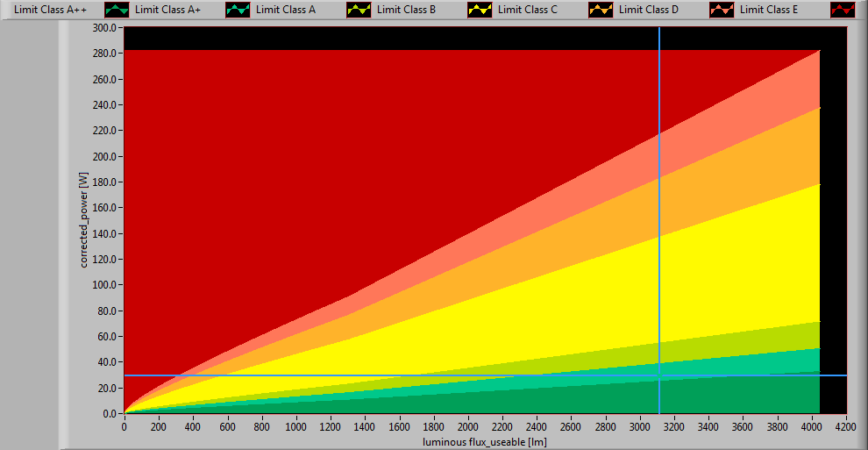868x450 pixels.
Task: Open the red Limit Class E plot icon
Action: tap(843, 10)
